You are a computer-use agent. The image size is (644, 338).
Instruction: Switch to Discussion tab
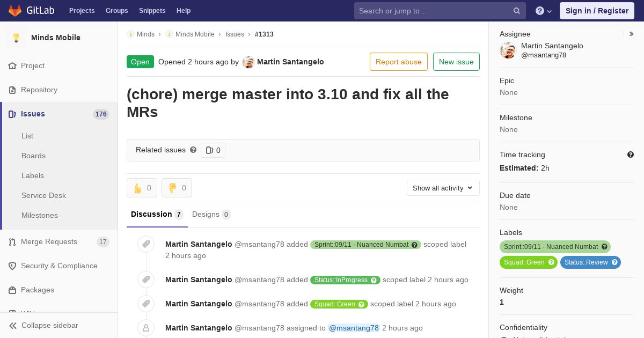coord(157,215)
